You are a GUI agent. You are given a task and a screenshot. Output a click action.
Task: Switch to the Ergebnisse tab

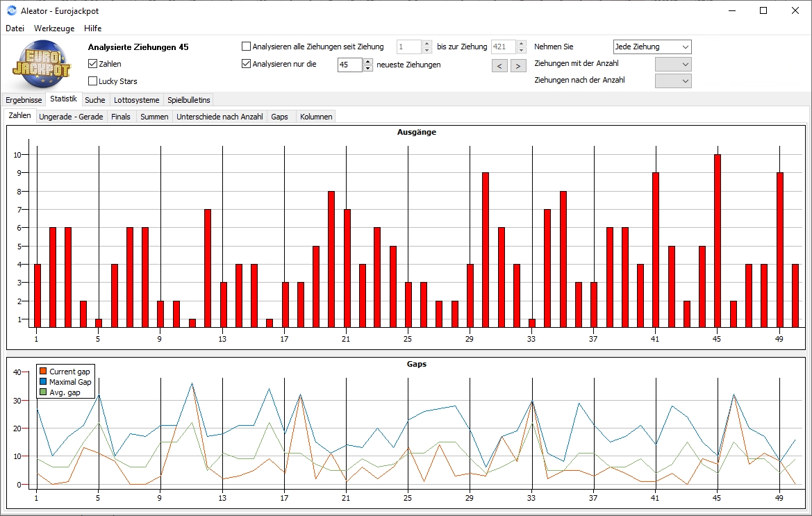click(24, 100)
